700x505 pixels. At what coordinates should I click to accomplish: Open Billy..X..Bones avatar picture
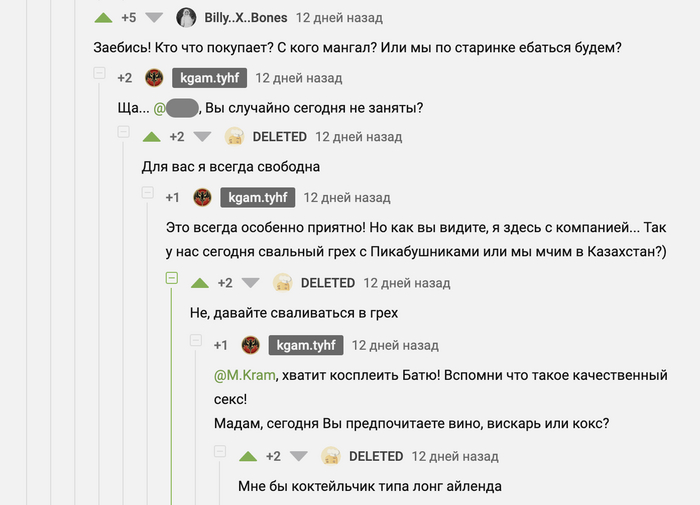click(x=185, y=18)
